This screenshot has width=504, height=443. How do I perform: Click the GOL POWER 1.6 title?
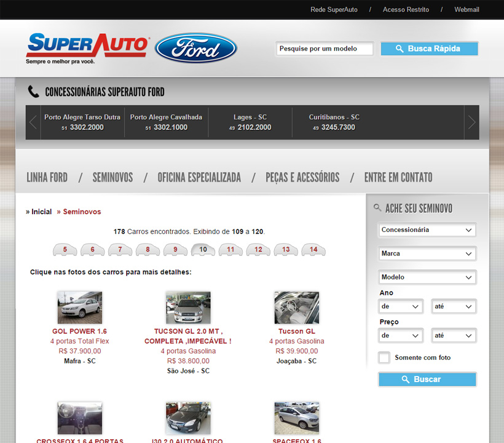pyautogui.click(x=80, y=332)
